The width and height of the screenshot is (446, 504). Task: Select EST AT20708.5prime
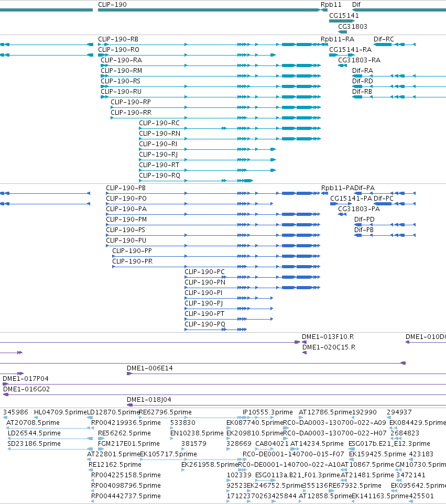33,422
